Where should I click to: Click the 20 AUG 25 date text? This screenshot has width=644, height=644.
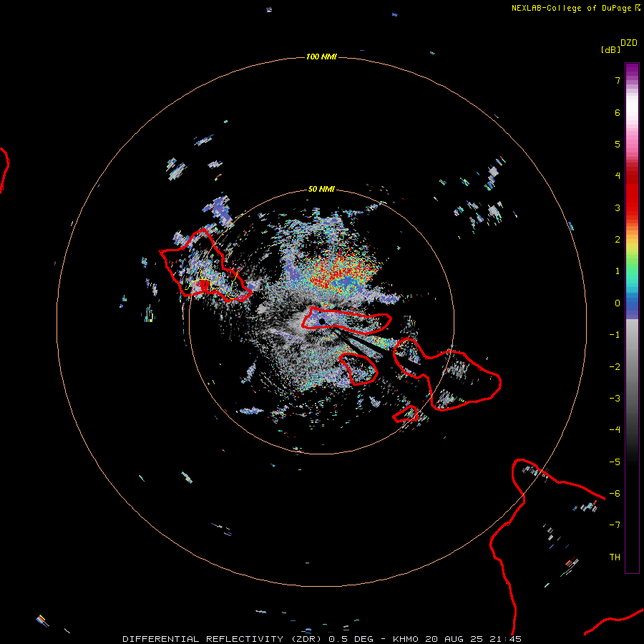[454, 639]
